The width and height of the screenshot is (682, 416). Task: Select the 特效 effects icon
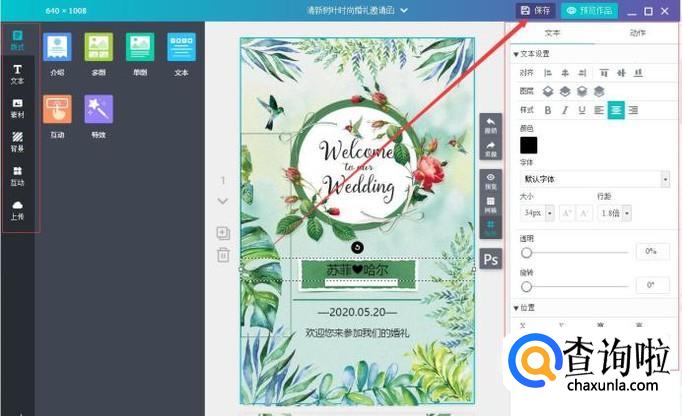click(98, 114)
